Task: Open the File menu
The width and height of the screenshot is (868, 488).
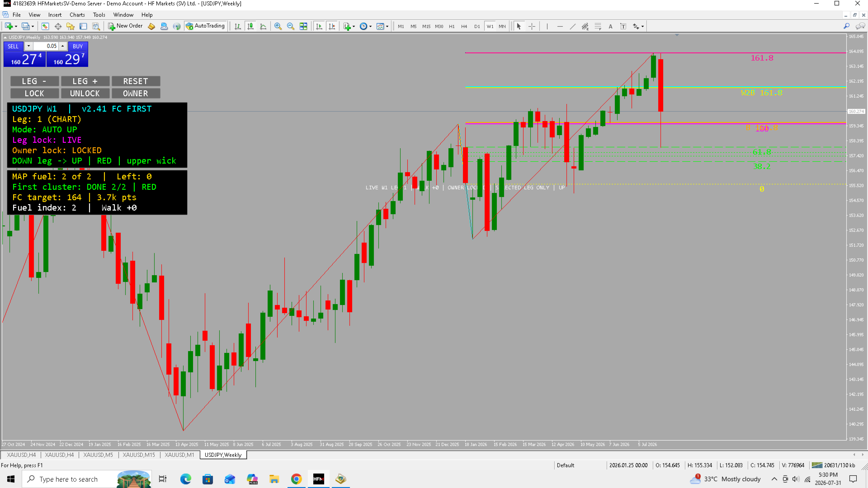Action: [x=17, y=15]
